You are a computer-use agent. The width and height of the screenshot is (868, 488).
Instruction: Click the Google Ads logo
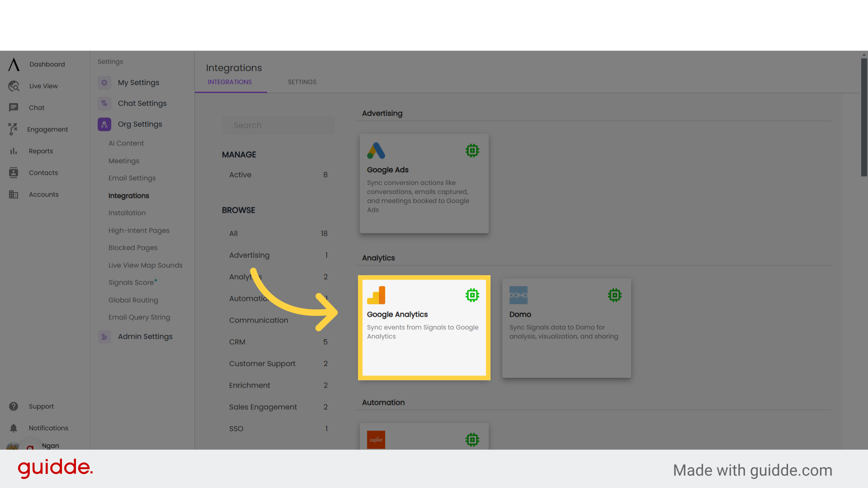click(x=376, y=151)
